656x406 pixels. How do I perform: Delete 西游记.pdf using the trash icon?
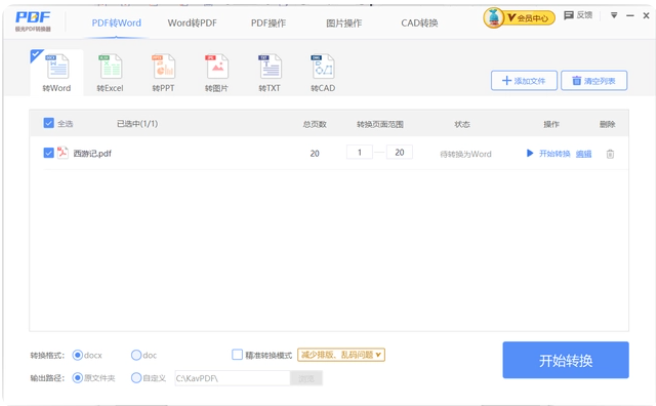tap(610, 154)
